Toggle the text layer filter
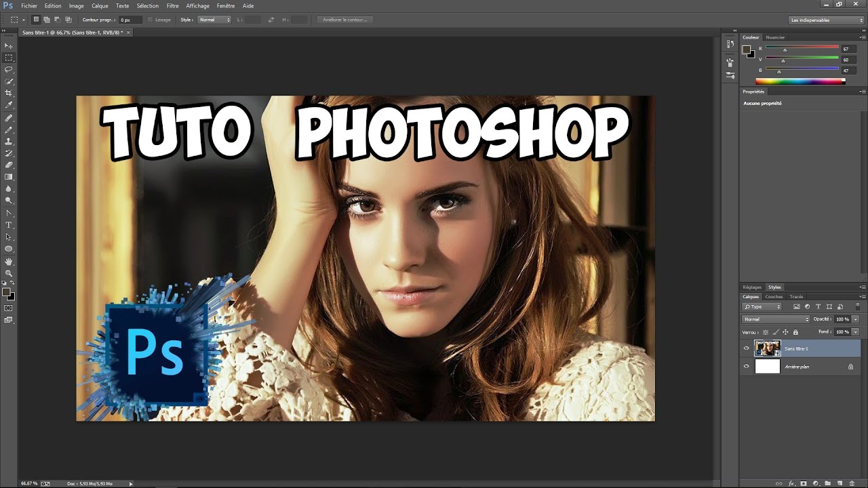The image size is (868, 488). (818, 307)
